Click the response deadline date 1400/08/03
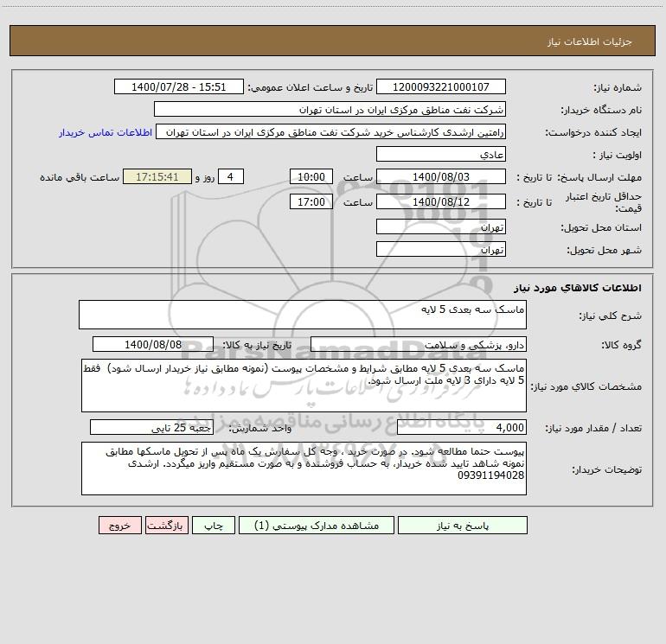 (x=441, y=176)
